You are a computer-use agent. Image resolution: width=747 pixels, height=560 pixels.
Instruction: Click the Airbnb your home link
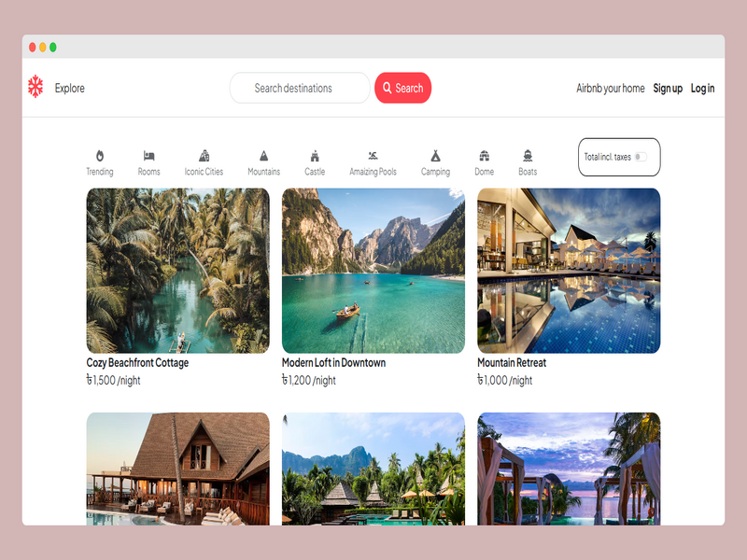pos(610,89)
